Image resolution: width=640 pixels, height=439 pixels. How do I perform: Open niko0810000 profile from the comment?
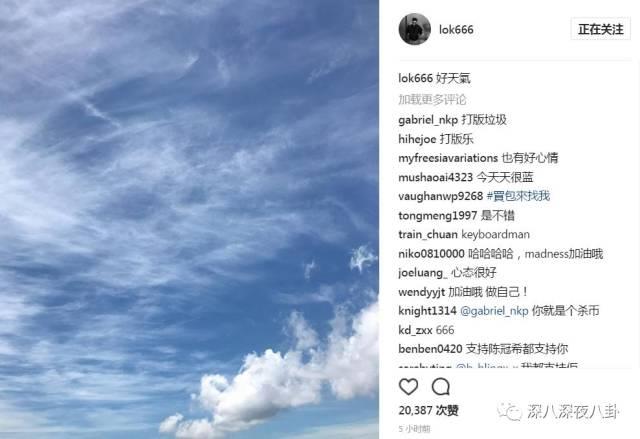431,254
